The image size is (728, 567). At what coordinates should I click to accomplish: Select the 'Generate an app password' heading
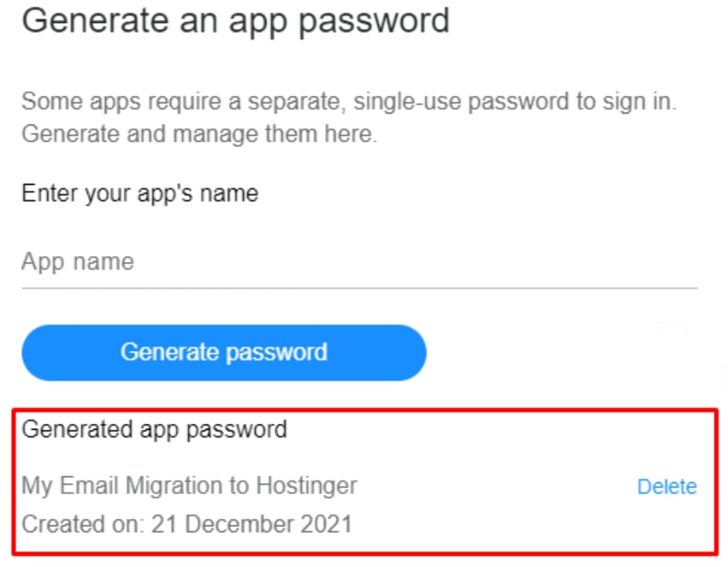tap(235, 19)
